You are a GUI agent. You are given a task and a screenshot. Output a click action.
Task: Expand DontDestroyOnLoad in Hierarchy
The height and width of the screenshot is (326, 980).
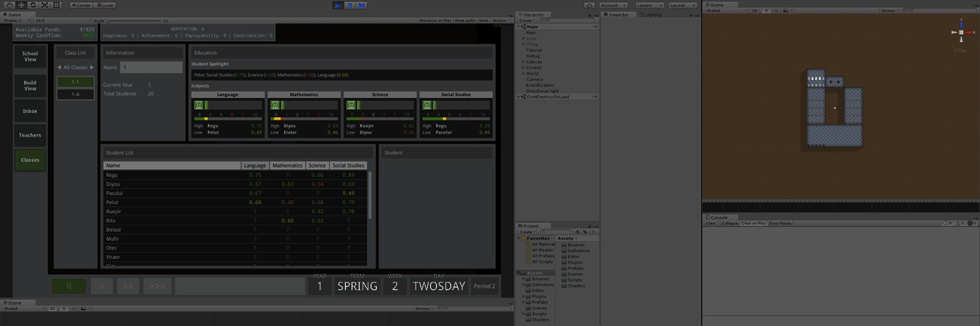tap(519, 97)
